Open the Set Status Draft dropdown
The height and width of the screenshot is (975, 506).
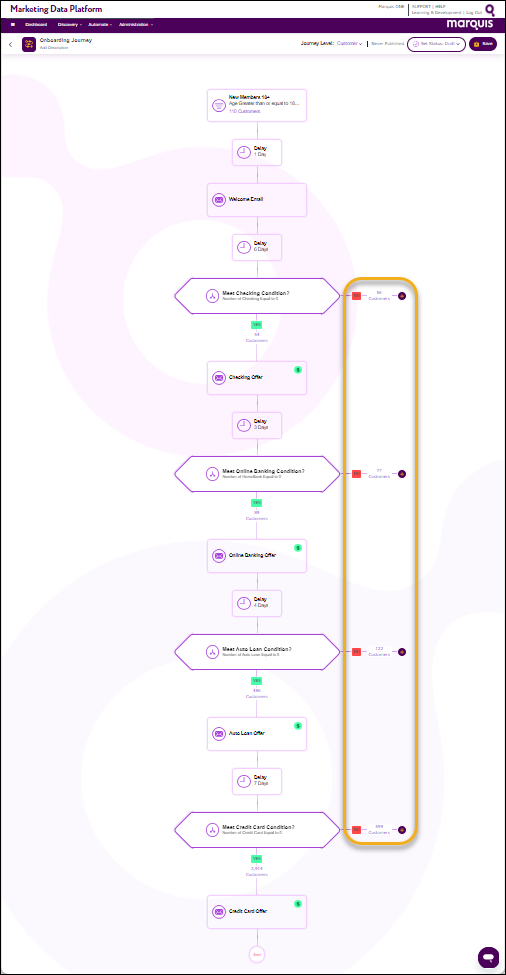(436, 44)
